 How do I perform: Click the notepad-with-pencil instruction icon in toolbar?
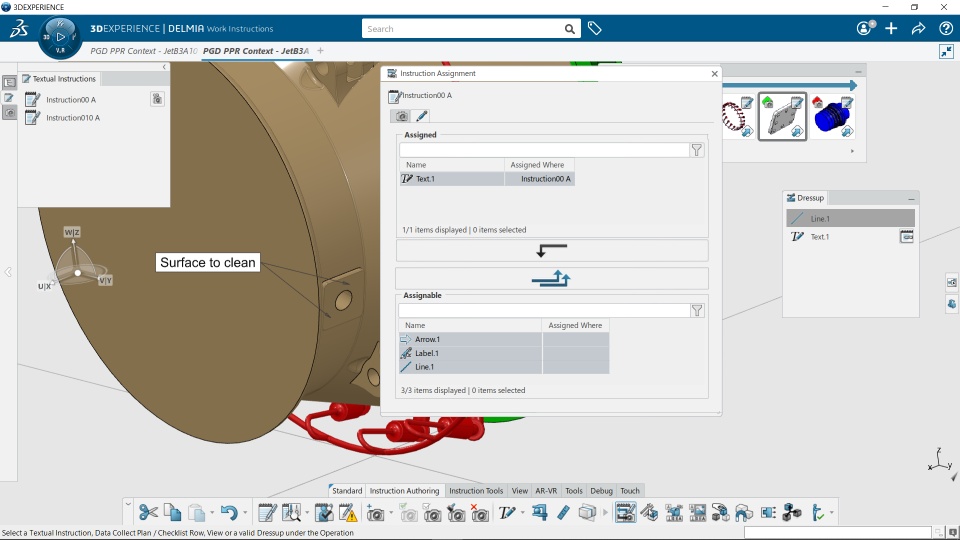267,512
